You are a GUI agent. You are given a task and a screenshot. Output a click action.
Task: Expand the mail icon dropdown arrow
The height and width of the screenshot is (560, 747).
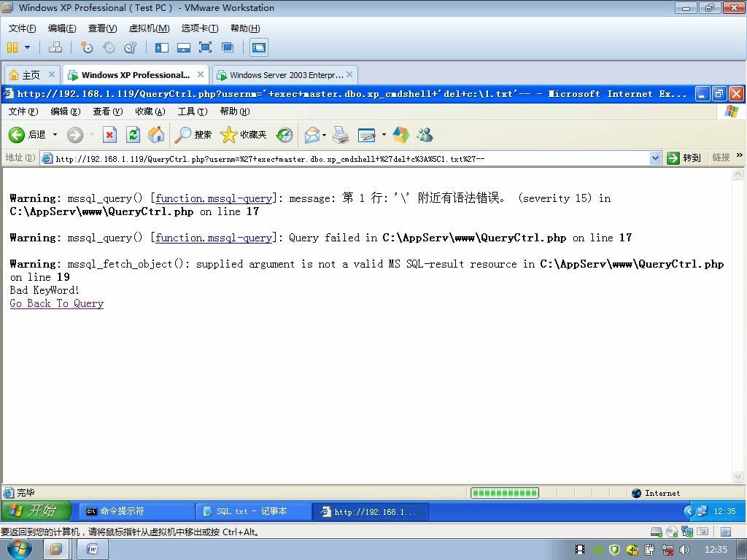click(325, 135)
